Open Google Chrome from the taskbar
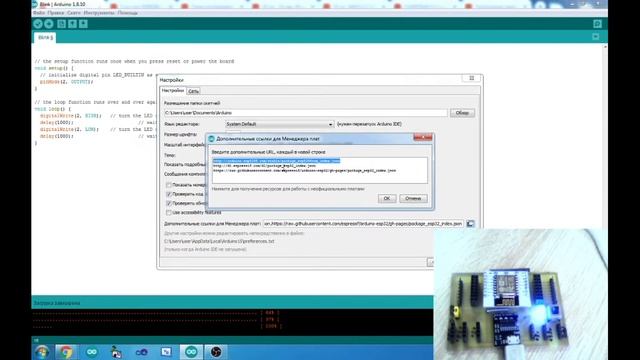The width and height of the screenshot is (640, 360). tap(66, 352)
